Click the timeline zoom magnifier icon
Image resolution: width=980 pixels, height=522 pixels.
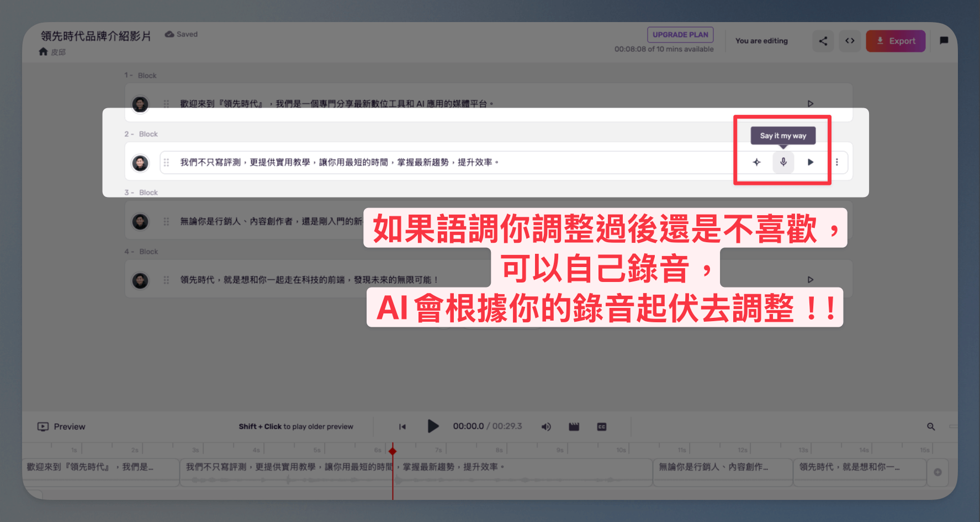pos(931,427)
